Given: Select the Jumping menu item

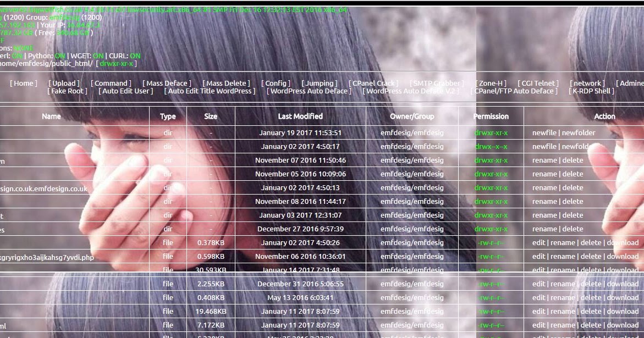Looking at the screenshot, I should click(x=320, y=84).
